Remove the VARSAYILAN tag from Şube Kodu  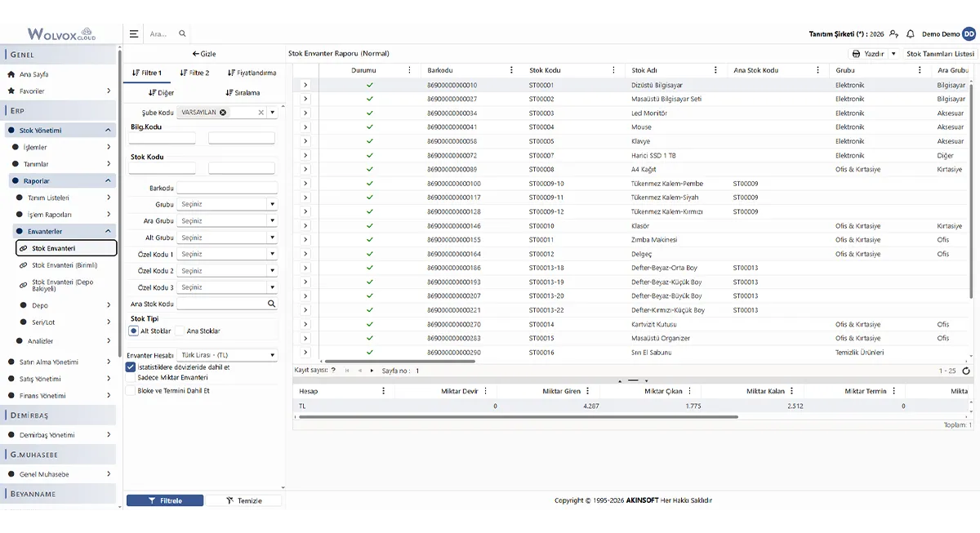coord(223,113)
